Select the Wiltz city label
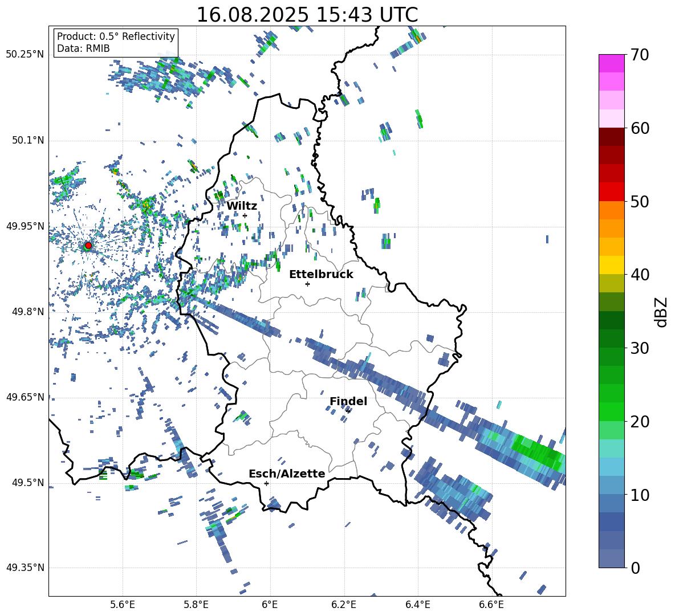The width and height of the screenshot is (675, 616). coord(242,206)
